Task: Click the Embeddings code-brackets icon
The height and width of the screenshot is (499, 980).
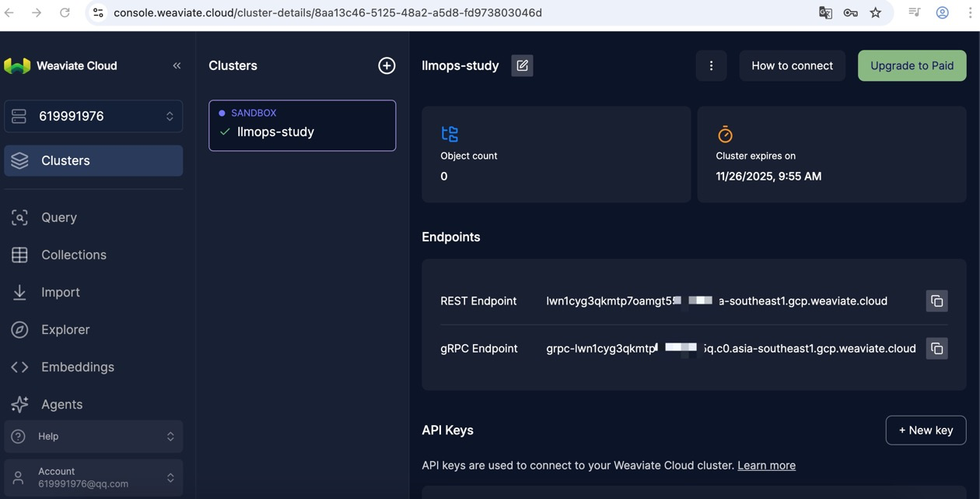Action: tap(19, 367)
